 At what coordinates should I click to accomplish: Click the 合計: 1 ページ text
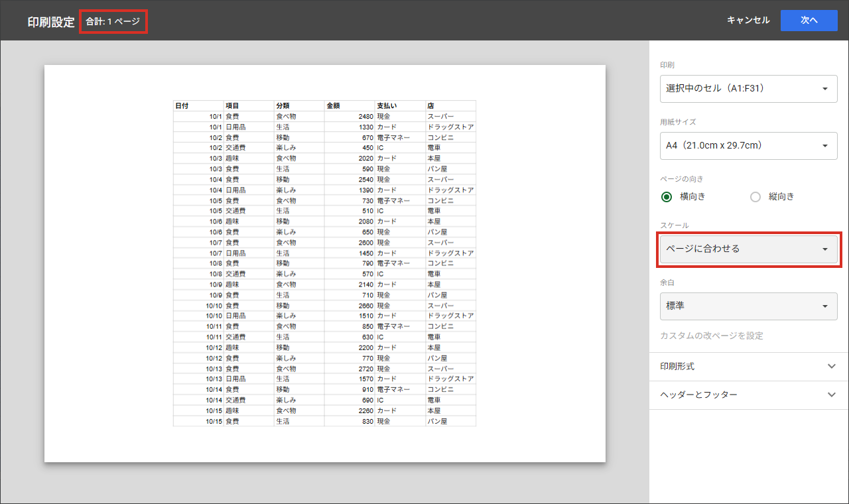tap(113, 21)
